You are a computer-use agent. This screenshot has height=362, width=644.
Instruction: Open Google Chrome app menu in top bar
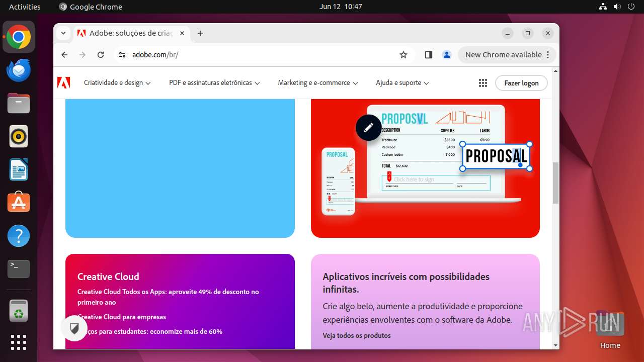[x=91, y=7]
